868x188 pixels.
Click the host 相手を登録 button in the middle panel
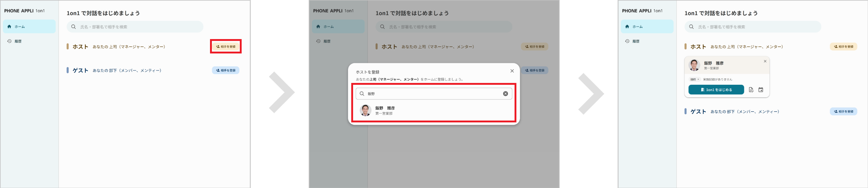pyautogui.click(x=535, y=46)
